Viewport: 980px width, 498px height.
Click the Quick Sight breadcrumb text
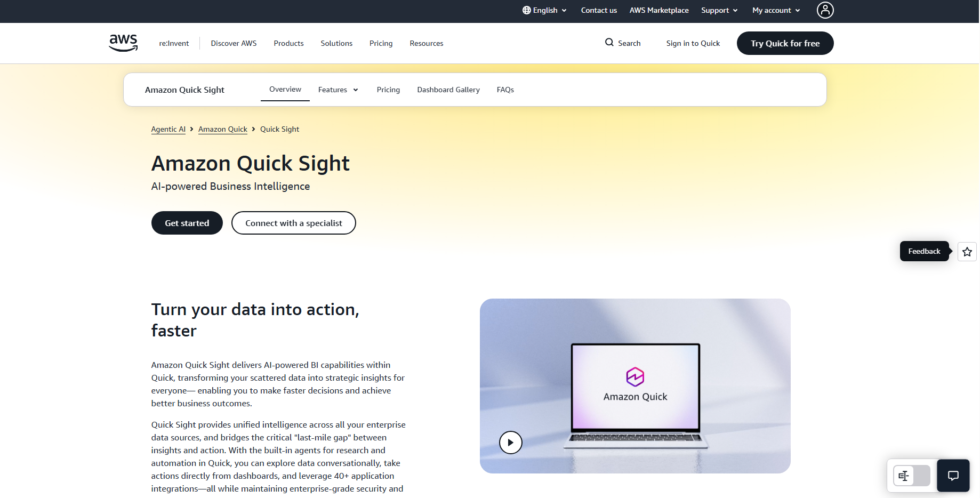pos(279,129)
